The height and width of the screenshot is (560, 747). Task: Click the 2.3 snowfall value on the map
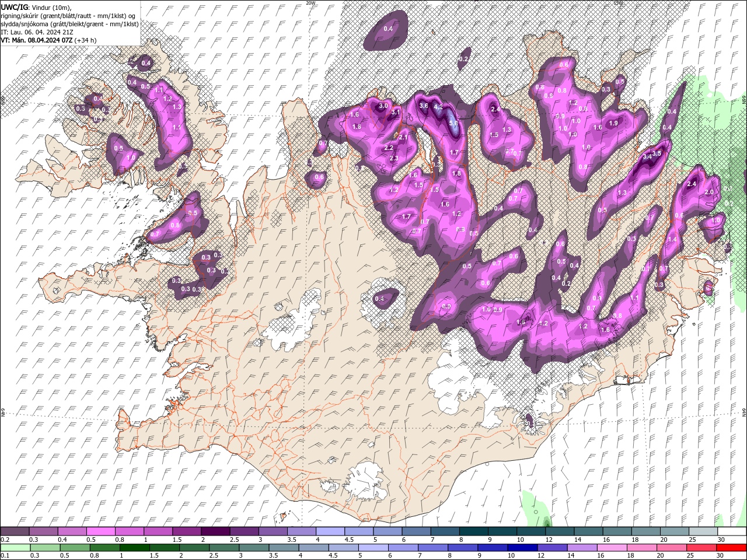click(x=393, y=158)
